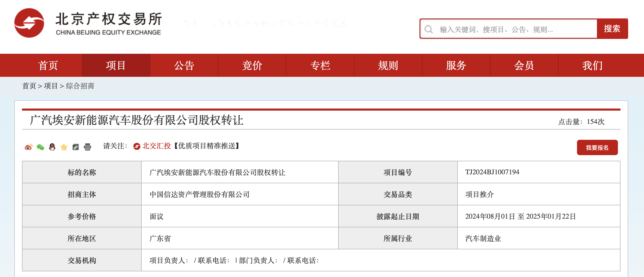Click the Qzone star share icon
Screen dimensions: 644x277
point(64,147)
